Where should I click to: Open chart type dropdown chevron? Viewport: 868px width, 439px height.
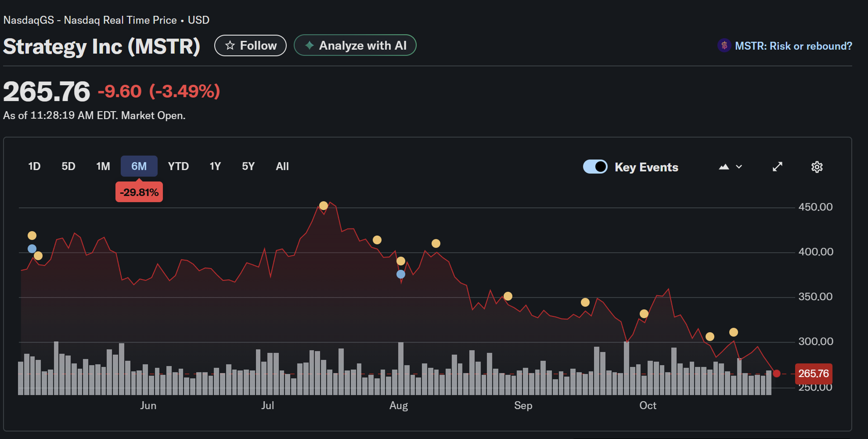(739, 167)
